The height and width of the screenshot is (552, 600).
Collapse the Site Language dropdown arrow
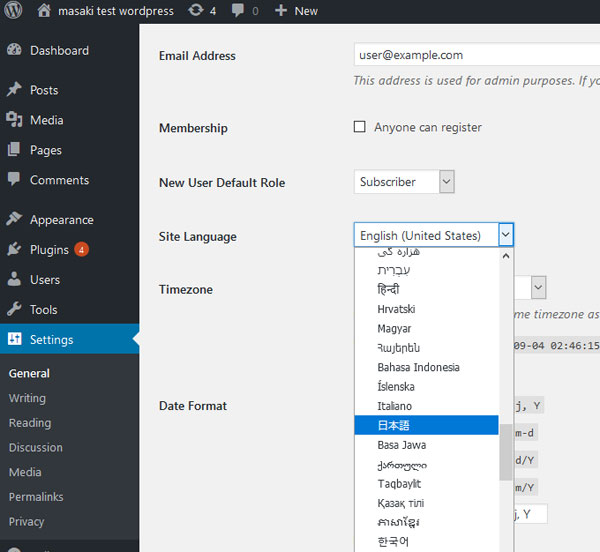pyautogui.click(x=505, y=234)
